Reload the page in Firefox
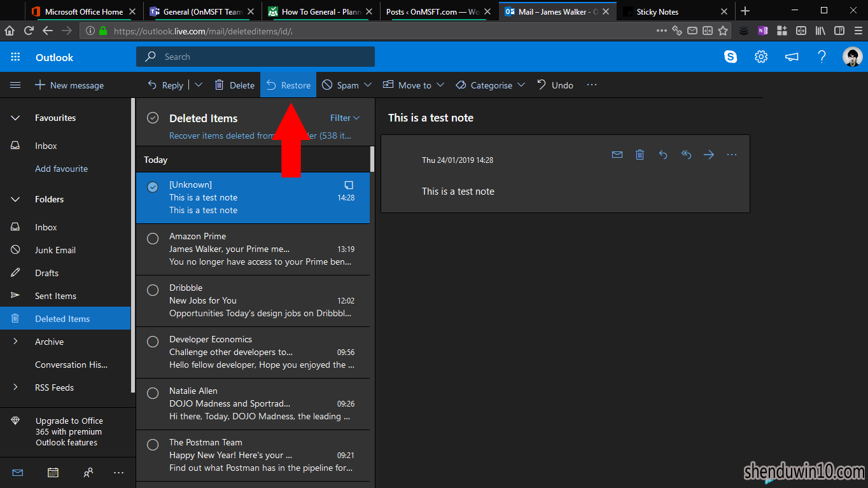 (x=29, y=30)
